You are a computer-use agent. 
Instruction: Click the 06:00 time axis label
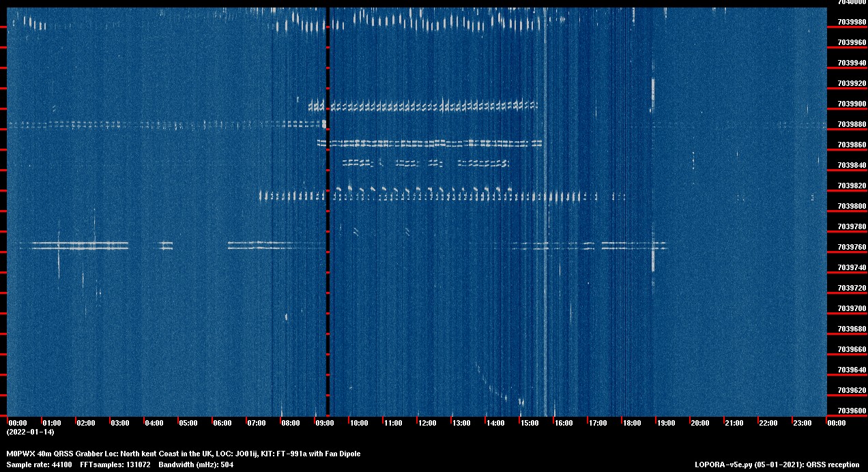click(x=222, y=423)
